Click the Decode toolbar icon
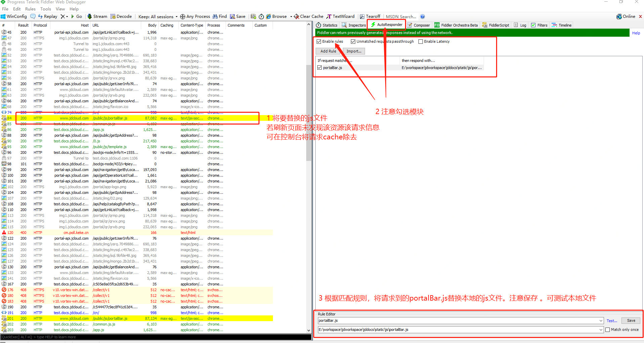The height and width of the screenshot is (343, 644). (121, 16)
